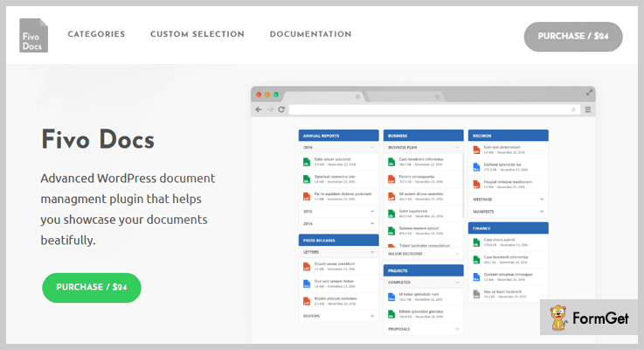Click the Annual Reports blue header
Image resolution: width=644 pixels, height=350 pixels.
click(338, 136)
